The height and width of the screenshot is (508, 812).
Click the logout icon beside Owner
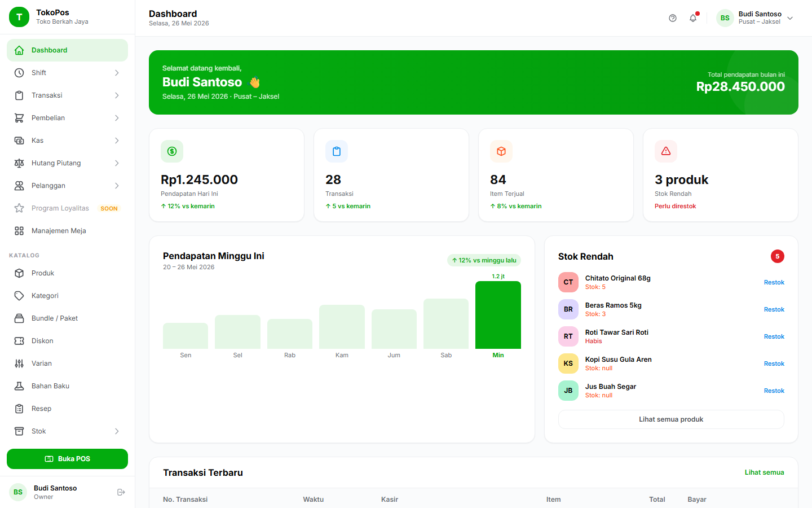pos(121,492)
